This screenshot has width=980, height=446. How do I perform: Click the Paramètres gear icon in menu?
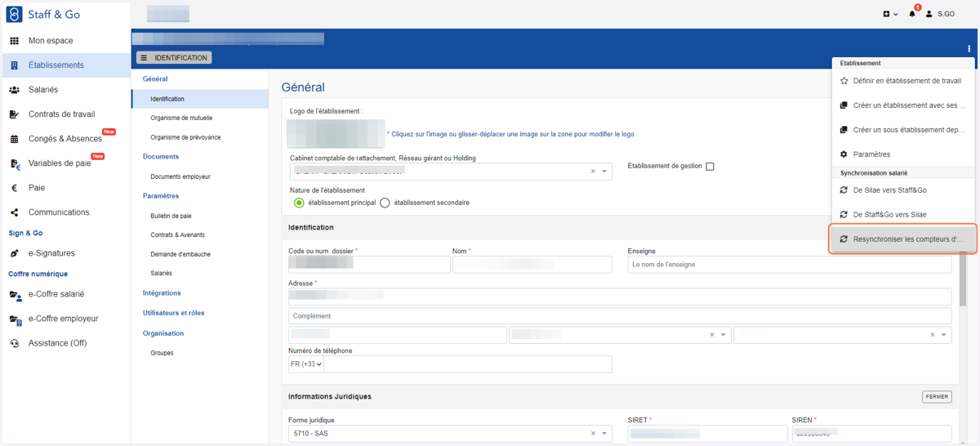844,154
